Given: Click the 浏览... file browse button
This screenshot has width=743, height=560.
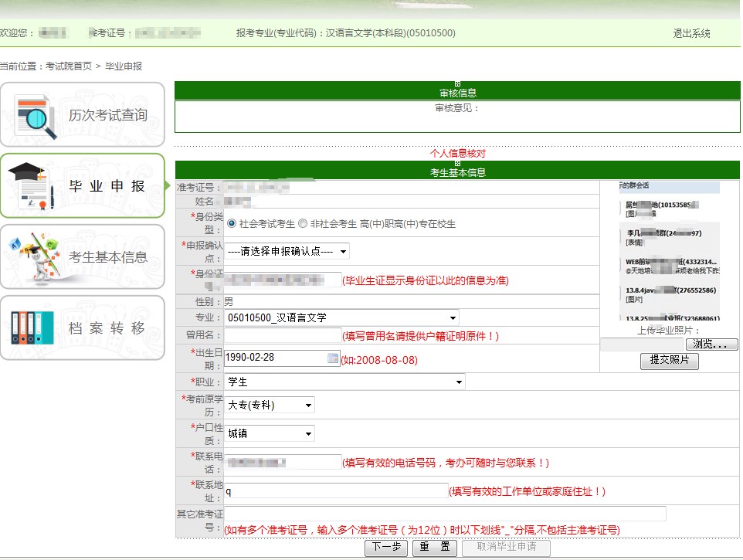Looking at the screenshot, I should (x=711, y=344).
